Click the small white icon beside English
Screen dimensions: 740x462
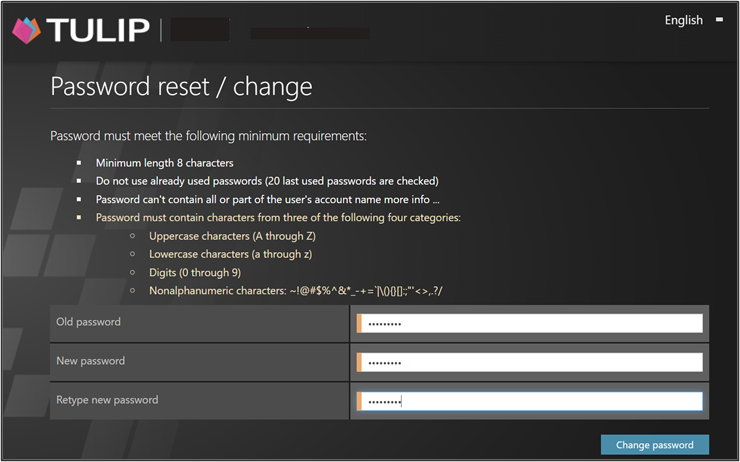tap(719, 19)
